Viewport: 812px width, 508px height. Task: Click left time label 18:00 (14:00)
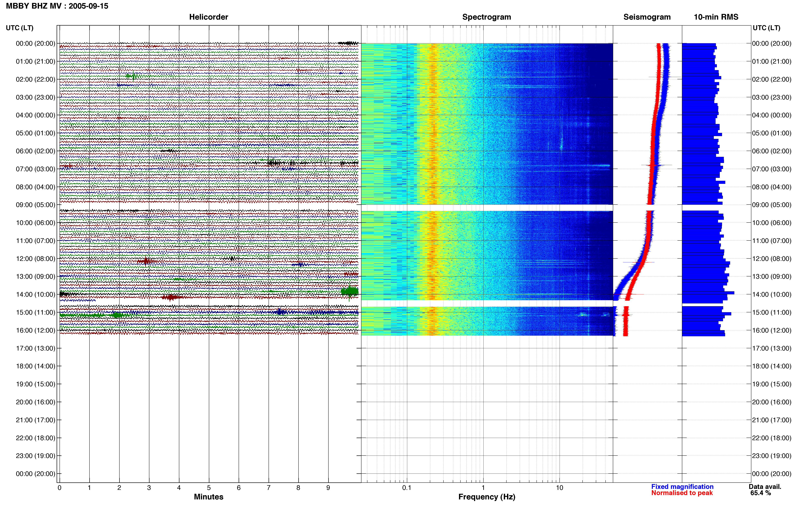tap(36, 366)
